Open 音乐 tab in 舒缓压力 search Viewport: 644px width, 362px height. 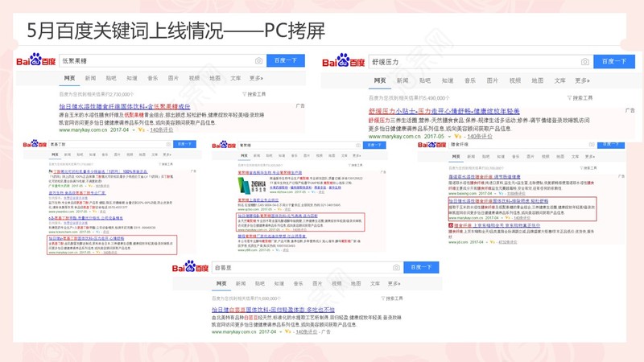pyautogui.click(x=470, y=80)
